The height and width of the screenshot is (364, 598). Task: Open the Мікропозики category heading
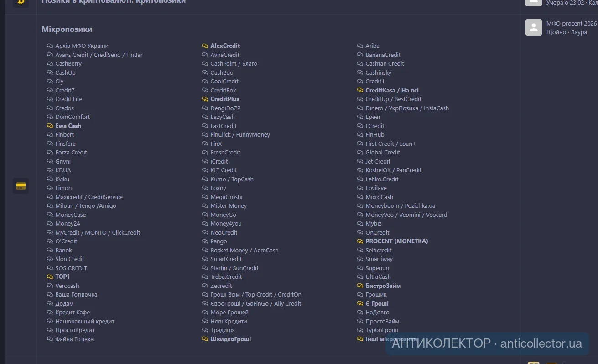tap(67, 29)
